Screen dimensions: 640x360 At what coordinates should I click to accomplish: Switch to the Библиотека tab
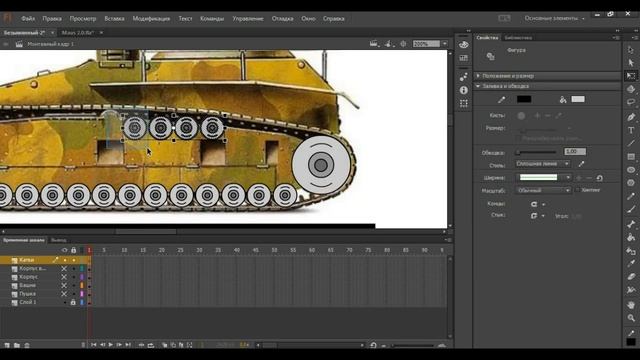point(518,38)
